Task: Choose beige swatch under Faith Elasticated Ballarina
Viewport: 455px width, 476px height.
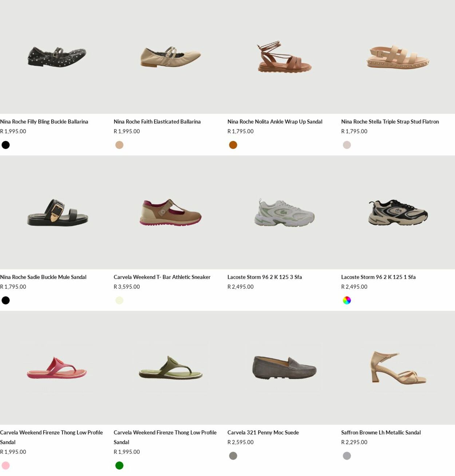Action: 119,145
